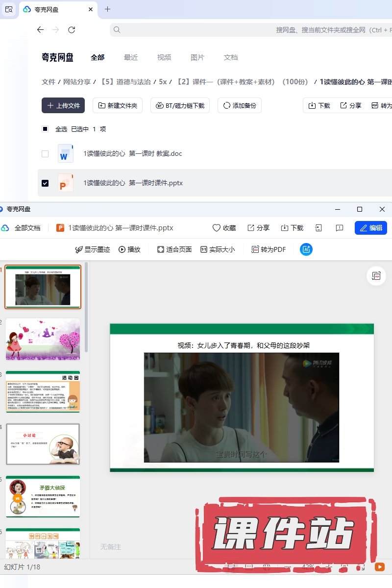Click the blue 编辑 edit button

pos(370,228)
